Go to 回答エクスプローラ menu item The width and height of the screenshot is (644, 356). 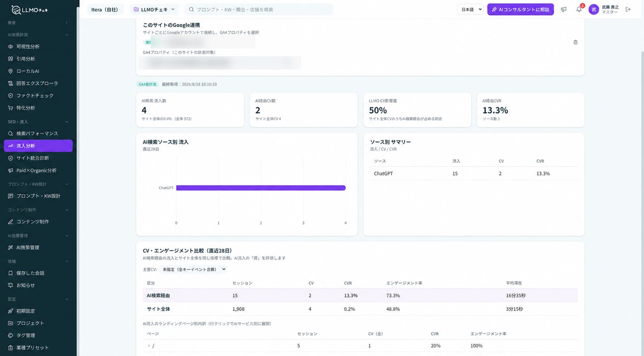[38, 83]
